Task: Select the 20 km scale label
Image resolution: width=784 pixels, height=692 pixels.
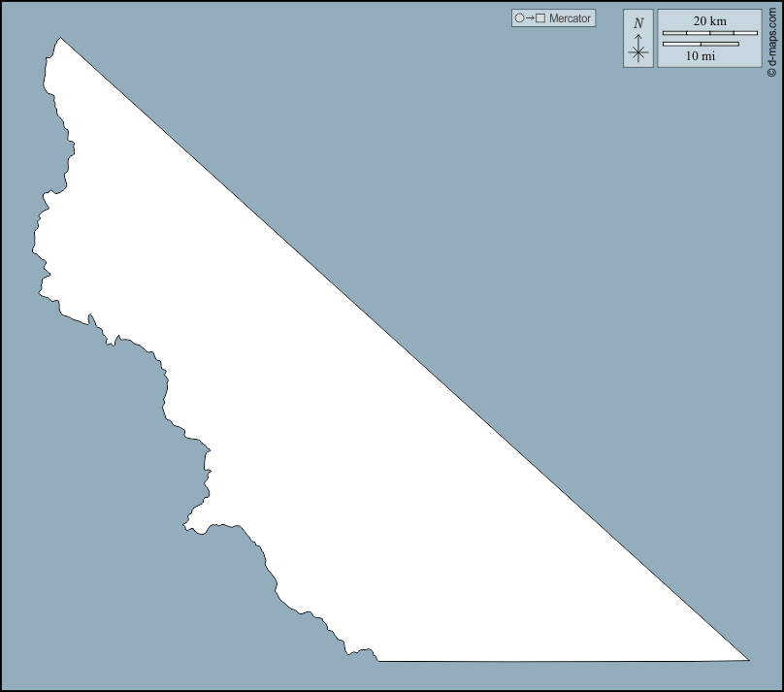Action: [x=709, y=21]
